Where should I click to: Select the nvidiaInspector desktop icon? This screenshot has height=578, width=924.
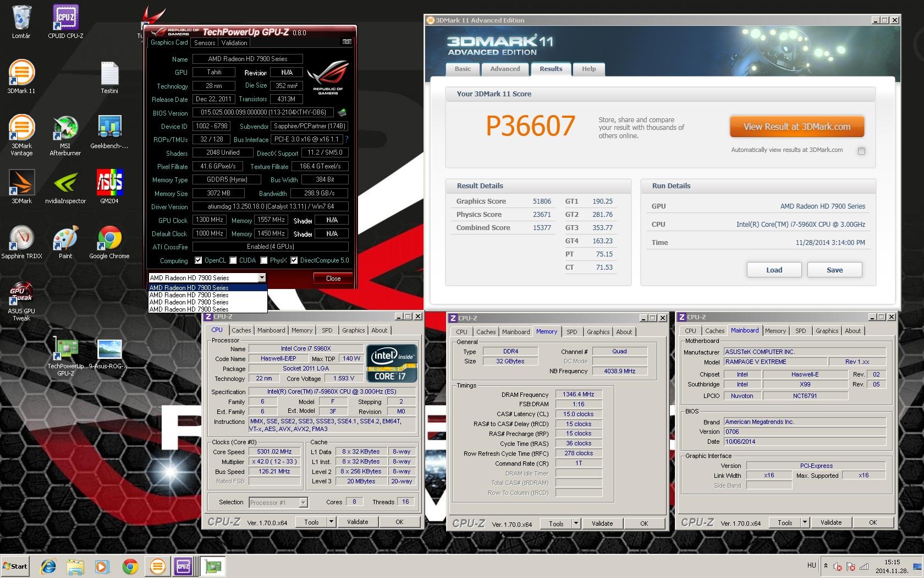pyautogui.click(x=65, y=187)
